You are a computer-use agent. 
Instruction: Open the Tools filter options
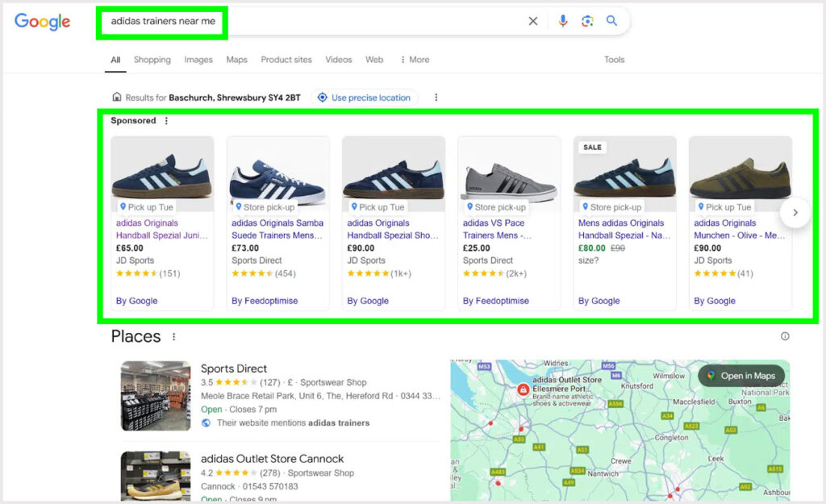[614, 60]
